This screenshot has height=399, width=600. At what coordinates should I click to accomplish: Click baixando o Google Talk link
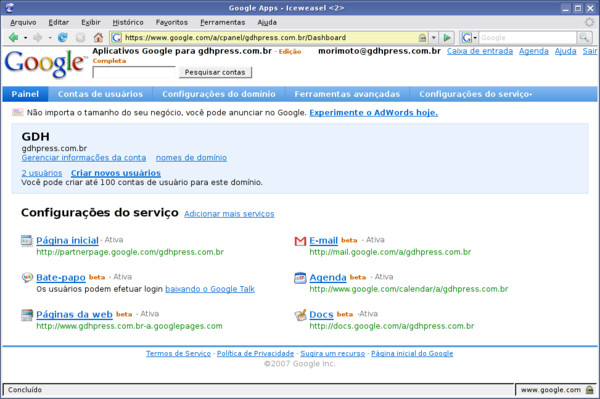click(210, 289)
